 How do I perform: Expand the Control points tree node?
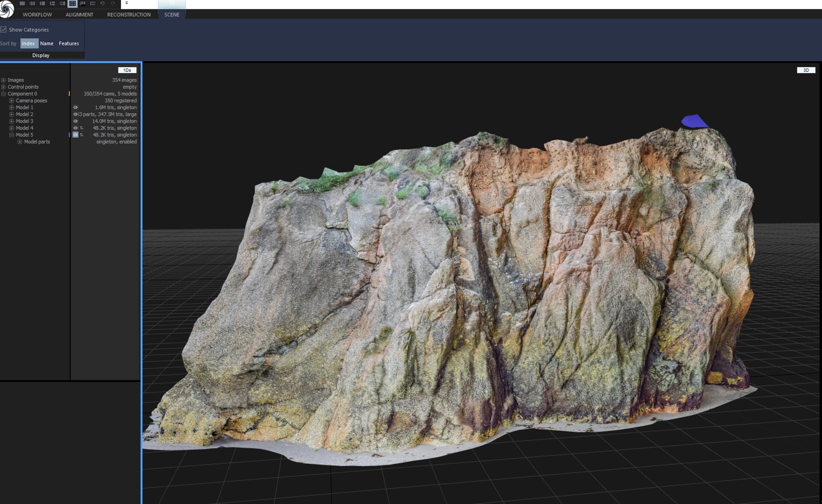(x=3, y=87)
